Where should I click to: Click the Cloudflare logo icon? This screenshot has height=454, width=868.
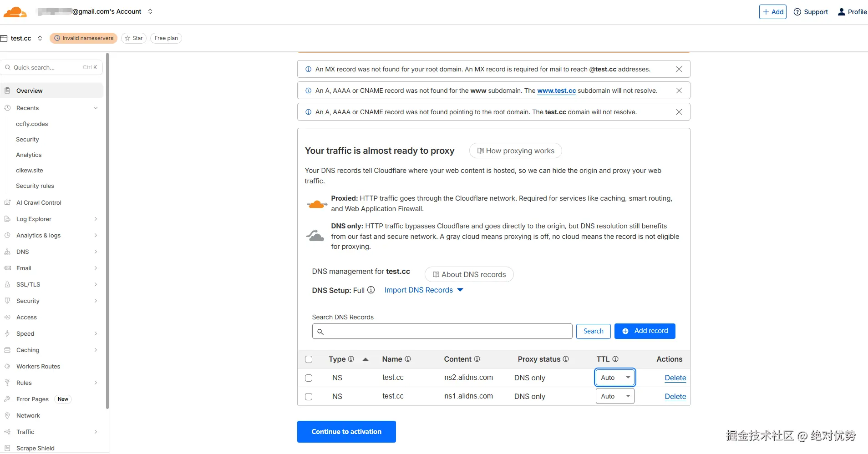pyautogui.click(x=15, y=12)
